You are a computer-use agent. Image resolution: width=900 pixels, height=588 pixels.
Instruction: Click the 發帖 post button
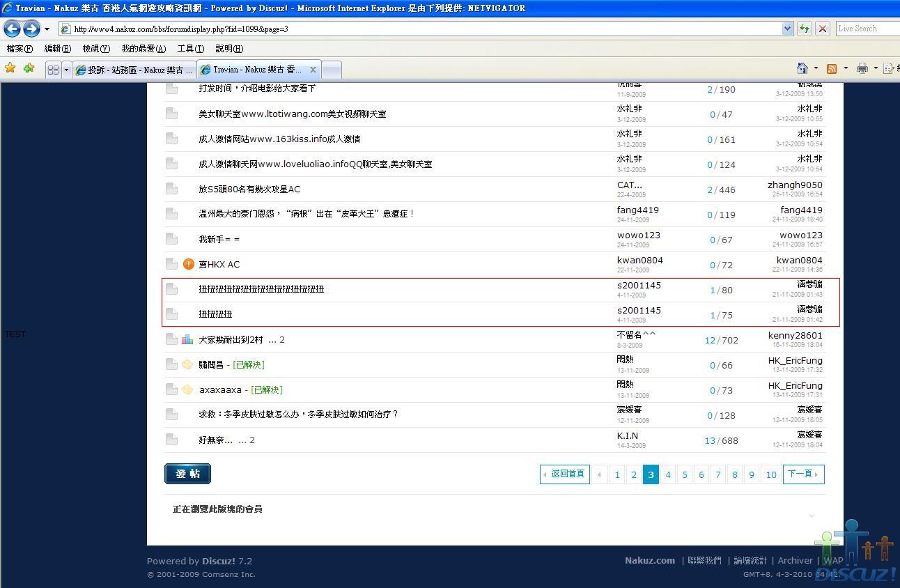click(187, 474)
